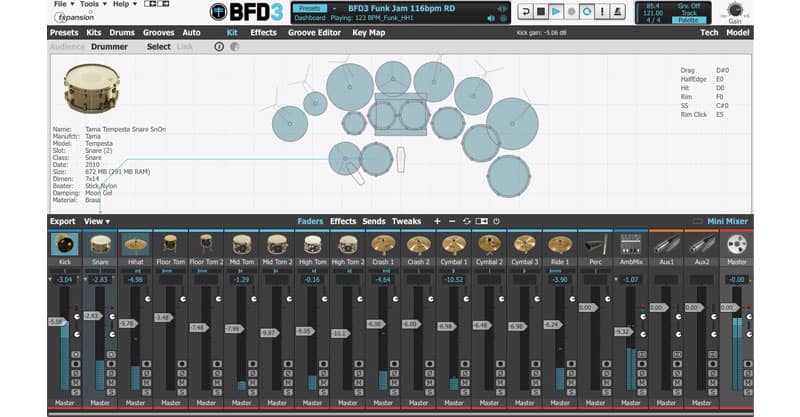Open the Tools menu dropdown
Screen dimensions: 800x417
point(92,4)
